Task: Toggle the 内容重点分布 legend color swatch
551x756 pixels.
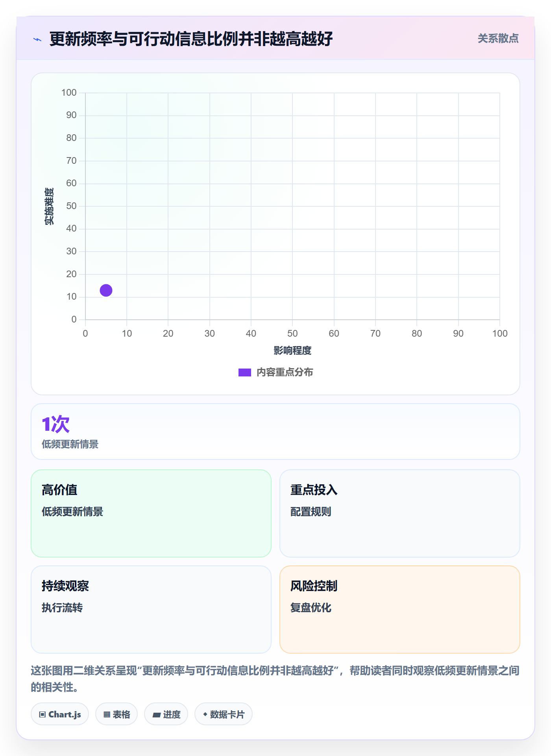Action: pyautogui.click(x=244, y=372)
